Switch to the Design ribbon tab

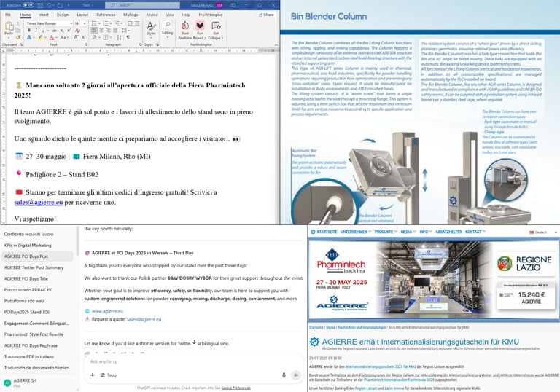[x=63, y=15]
